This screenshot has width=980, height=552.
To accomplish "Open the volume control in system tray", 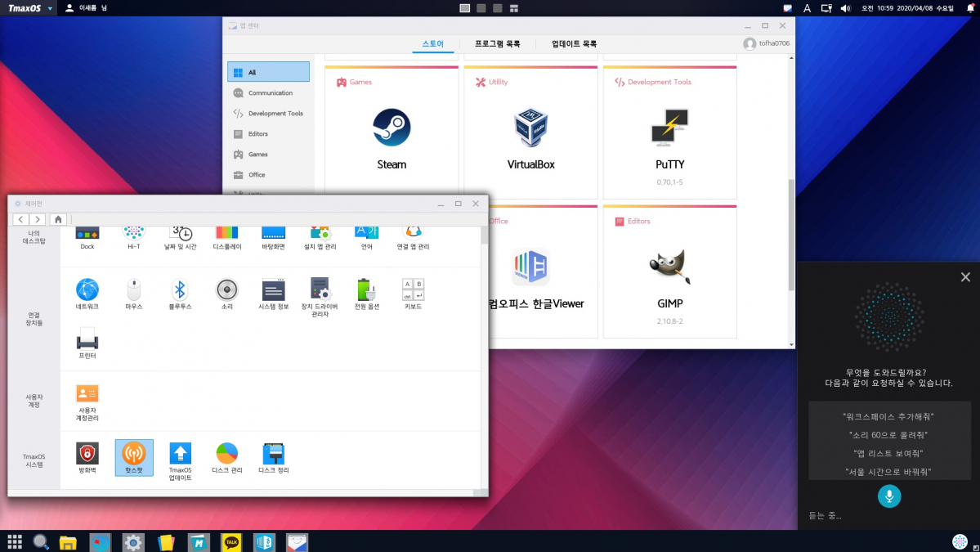I will (x=845, y=8).
